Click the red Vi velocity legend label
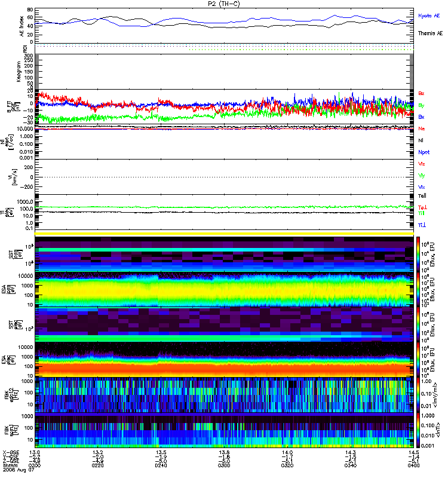 click(422, 164)
